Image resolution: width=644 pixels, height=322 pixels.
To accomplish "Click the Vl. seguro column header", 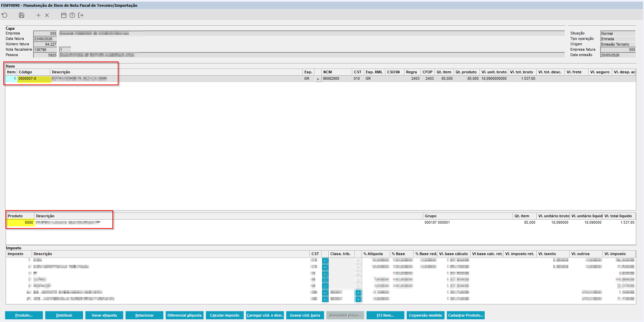I will (x=600, y=72).
